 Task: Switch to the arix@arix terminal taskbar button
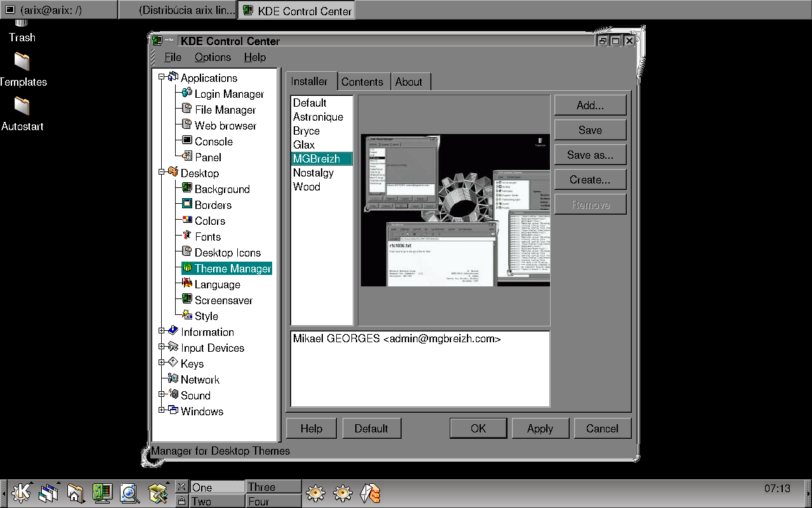58,10
